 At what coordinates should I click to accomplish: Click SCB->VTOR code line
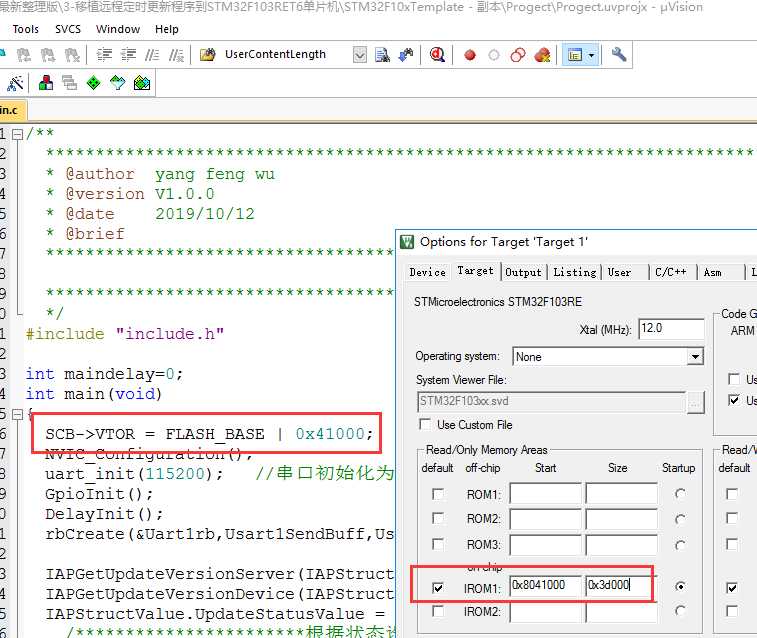(x=209, y=434)
